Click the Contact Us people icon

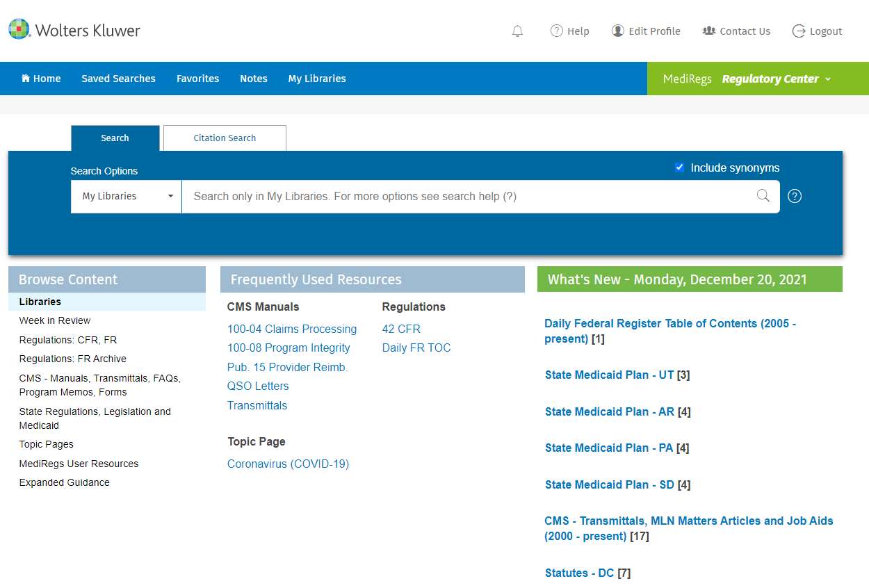pos(709,31)
